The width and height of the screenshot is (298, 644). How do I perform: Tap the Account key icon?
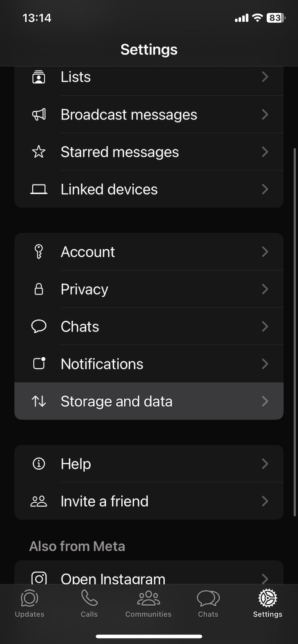pos(39,252)
